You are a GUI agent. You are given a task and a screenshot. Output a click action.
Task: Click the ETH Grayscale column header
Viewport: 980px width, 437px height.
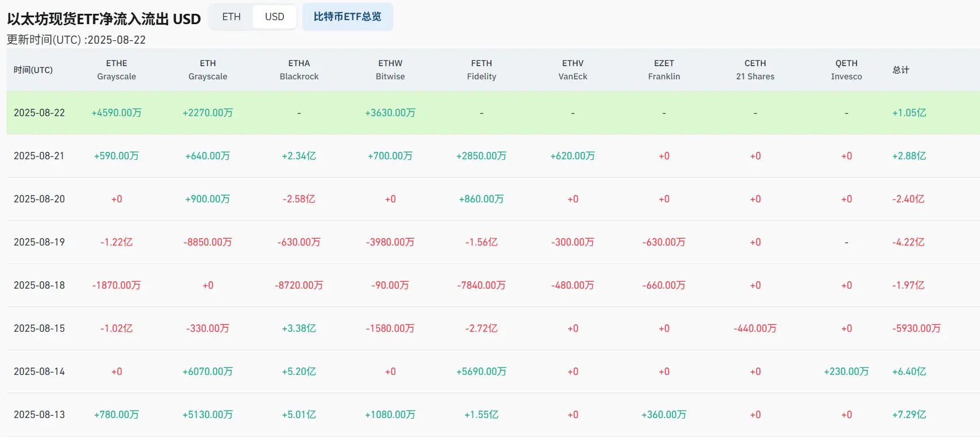click(208, 70)
